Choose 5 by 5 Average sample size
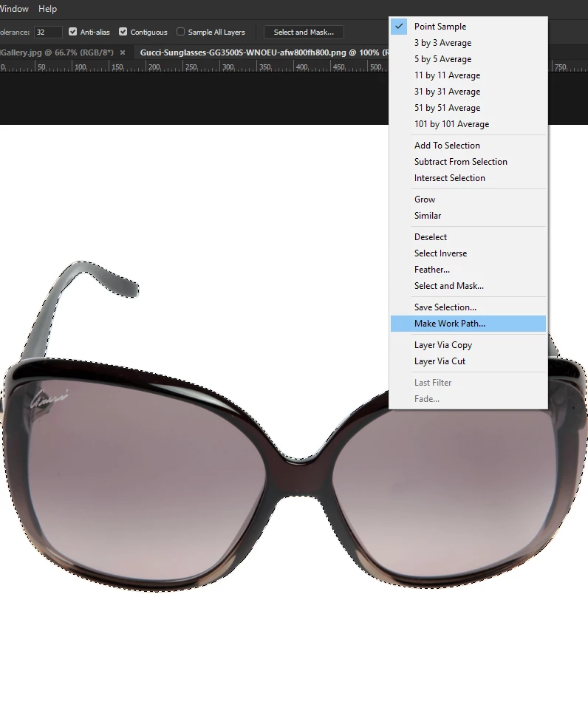The height and width of the screenshot is (713, 588). (468, 59)
